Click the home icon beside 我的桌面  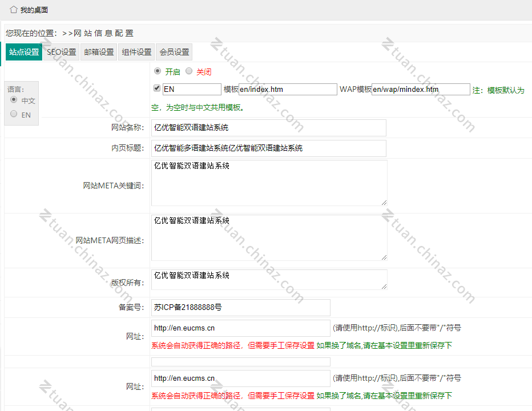click(14, 10)
